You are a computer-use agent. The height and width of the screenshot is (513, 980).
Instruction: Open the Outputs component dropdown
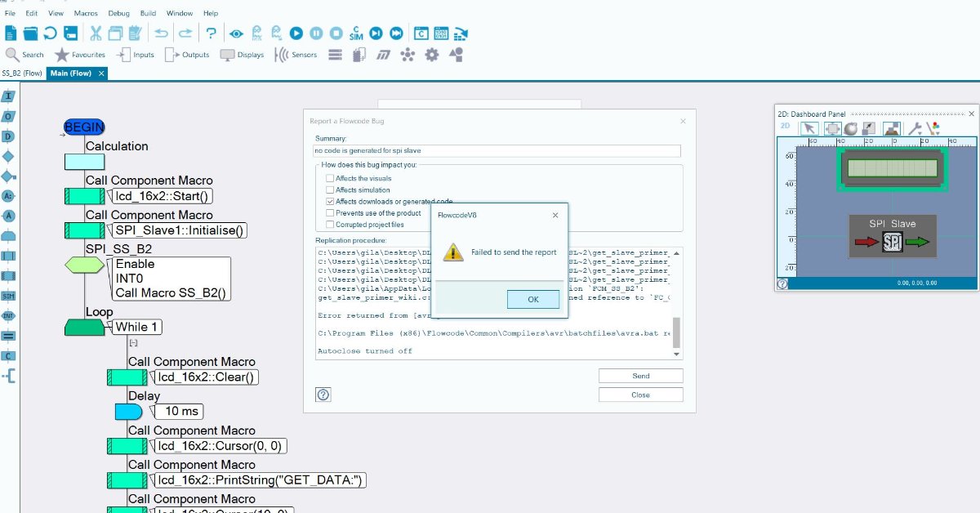(187, 55)
